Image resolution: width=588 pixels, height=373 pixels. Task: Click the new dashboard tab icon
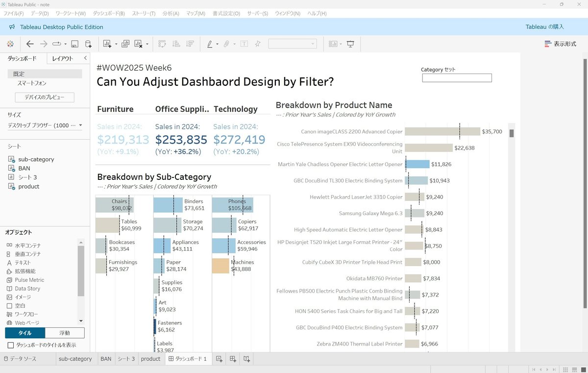(x=233, y=359)
